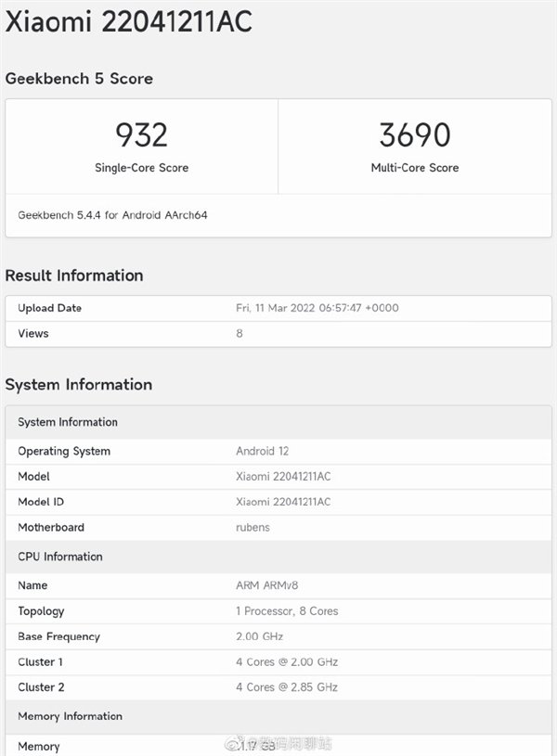
Task: Click the Result Information heading
Action: click(74, 275)
